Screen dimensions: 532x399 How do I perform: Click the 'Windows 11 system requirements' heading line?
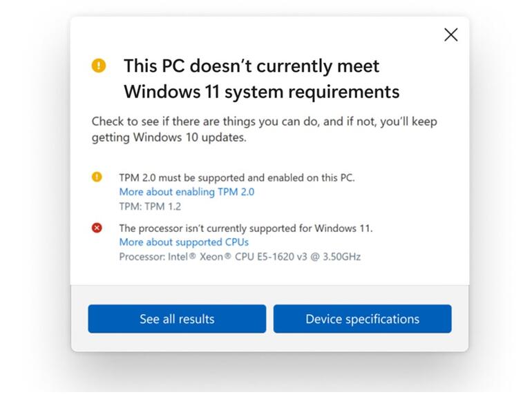pyautogui.click(x=261, y=91)
